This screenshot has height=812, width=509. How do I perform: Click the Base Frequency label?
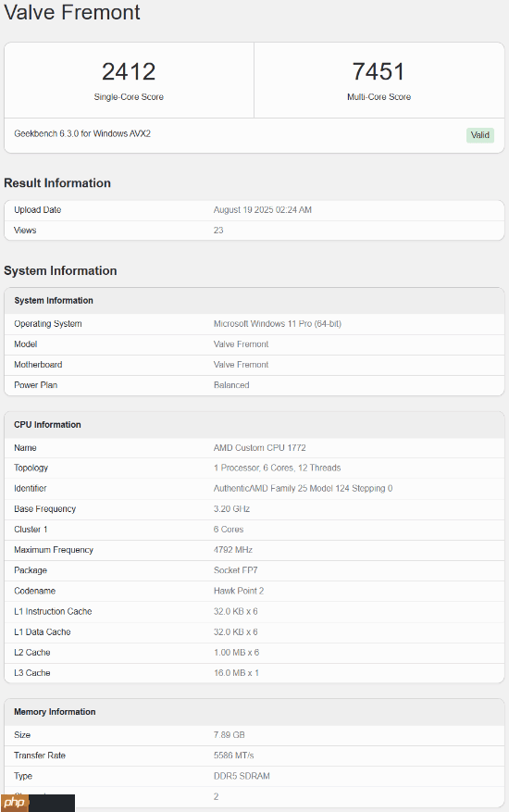tap(45, 509)
